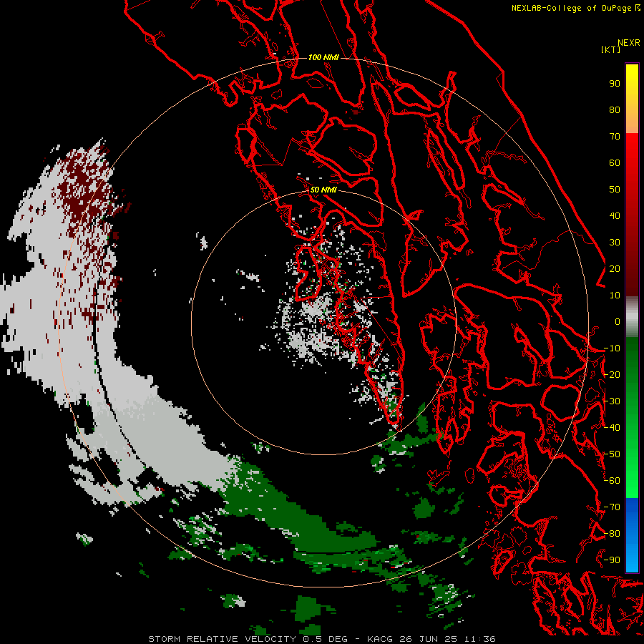This screenshot has height=644, width=644.
Task: Click the positive 80 value on the velocity scale
Action: pyautogui.click(x=615, y=110)
